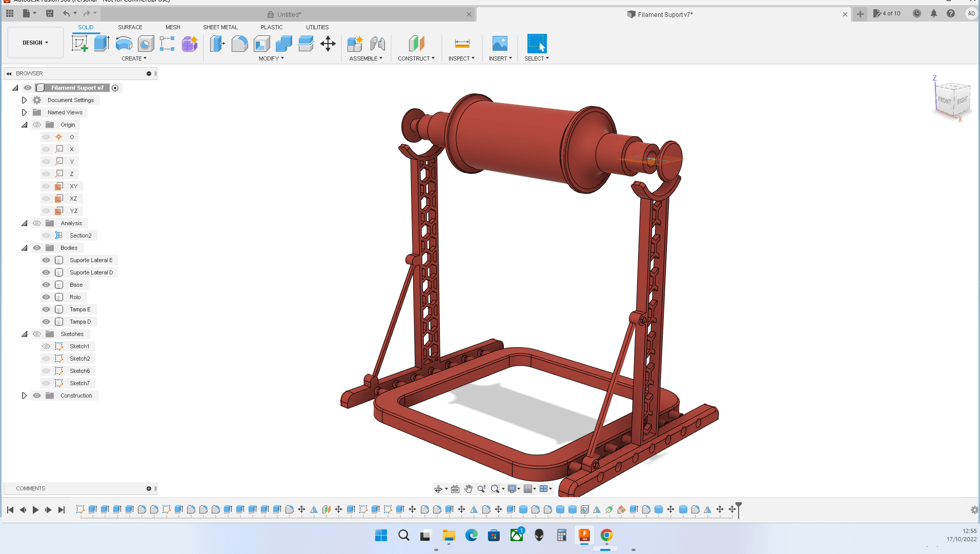This screenshot has width=980, height=554.
Task: Open the Pan tool in navigation bar
Action: point(468,489)
